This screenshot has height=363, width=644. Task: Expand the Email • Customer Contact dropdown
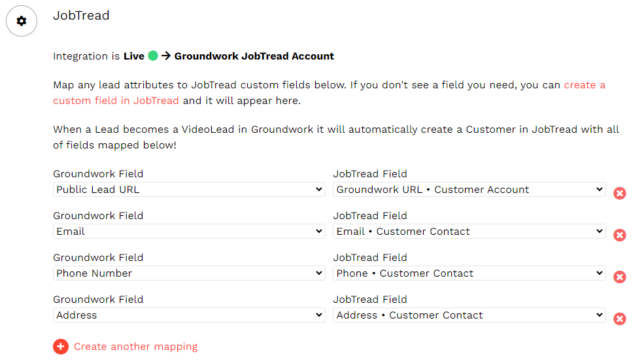pos(469,232)
